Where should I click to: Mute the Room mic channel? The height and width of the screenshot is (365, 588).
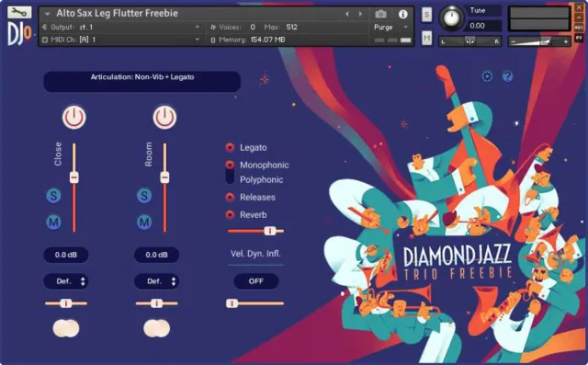pos(144,222)
